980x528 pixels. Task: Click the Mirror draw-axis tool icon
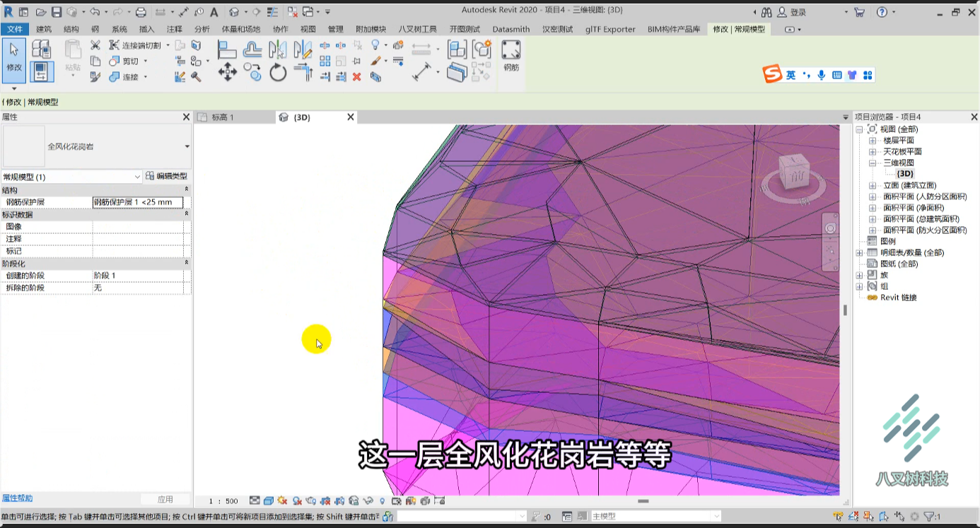coord(303,49)
